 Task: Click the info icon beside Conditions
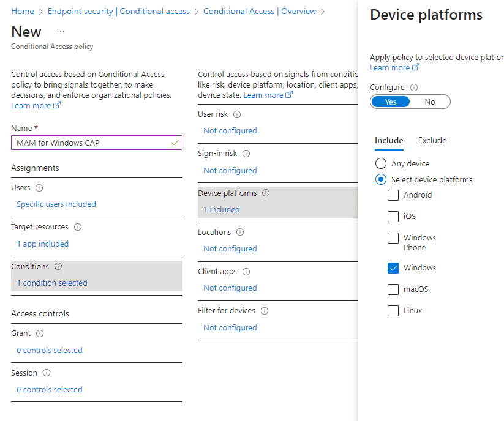pyautogui.click(x=58, y=267)
